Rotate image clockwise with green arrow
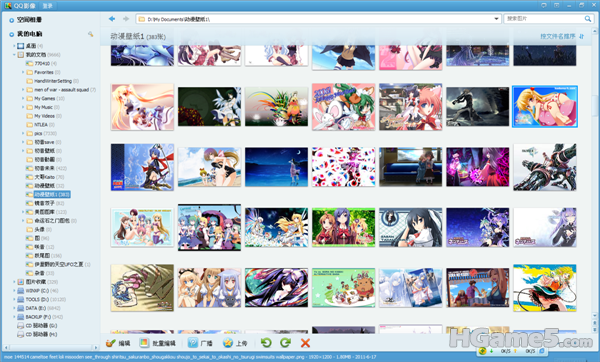The image size is (600, 362). coord(285,343)
